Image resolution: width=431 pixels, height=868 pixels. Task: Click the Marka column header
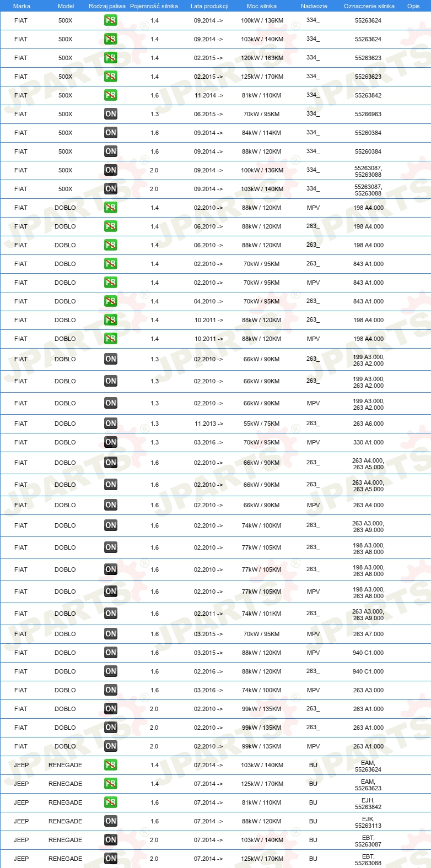21,6
